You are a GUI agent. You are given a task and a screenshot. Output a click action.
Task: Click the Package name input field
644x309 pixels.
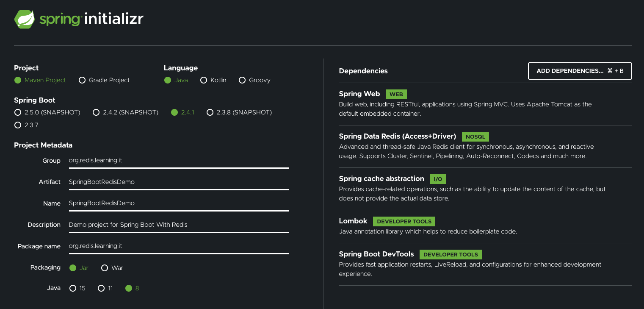[179, 246]
